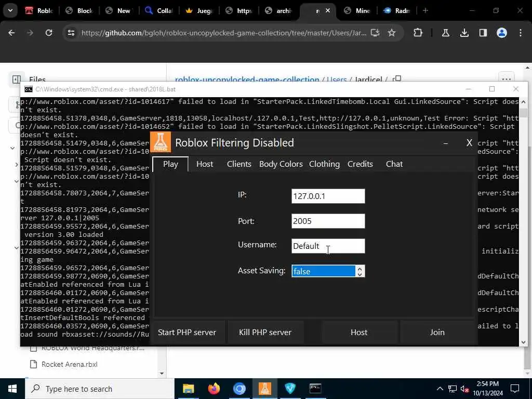Switch to the archive browser tab

(279, 10)
